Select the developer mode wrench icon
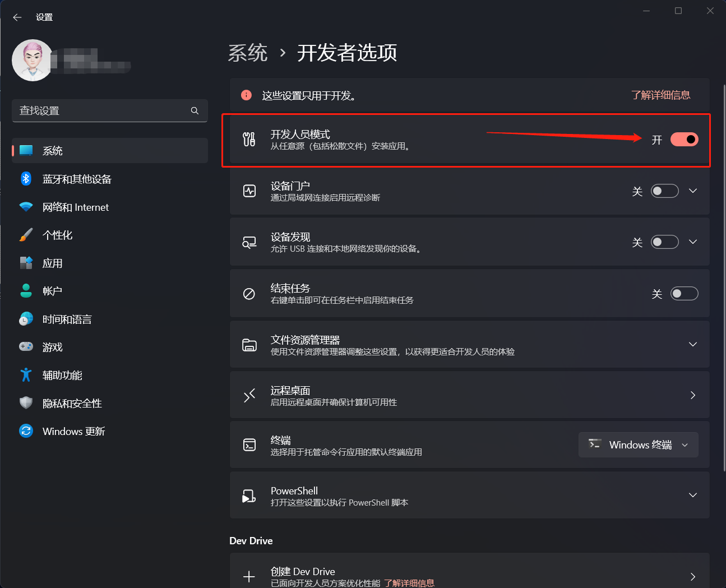The image size is (726, 588). pos(249,139)
